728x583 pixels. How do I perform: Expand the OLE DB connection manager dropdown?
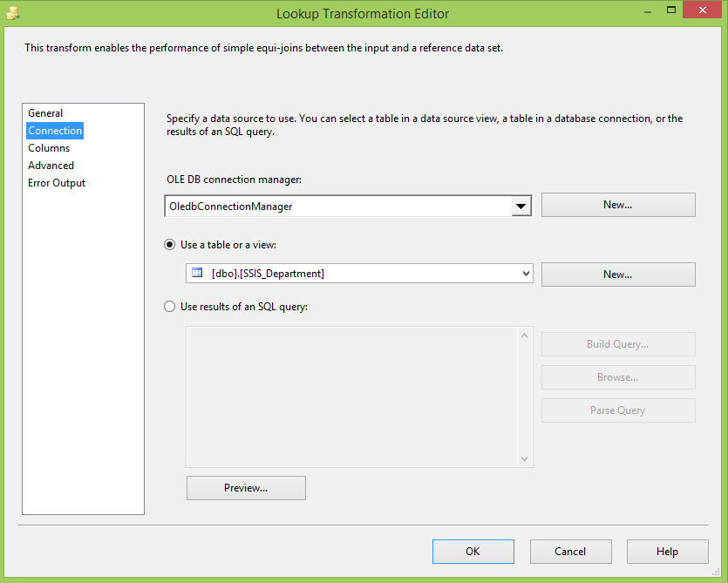(520, 206)
